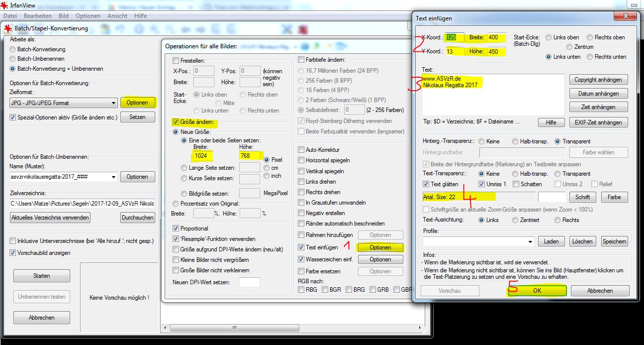Screen dimensions: 644x345
Task: Select Links oben as Start-Ecke
Action: pyautogui.click(x=549, y=37)
